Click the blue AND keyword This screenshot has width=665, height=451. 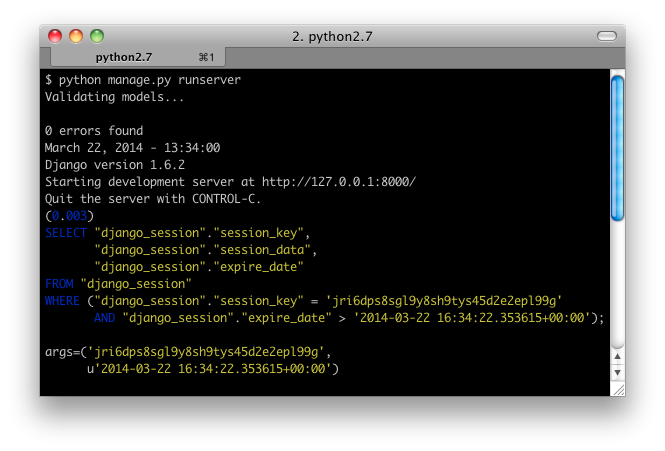(x=104, y=318)
